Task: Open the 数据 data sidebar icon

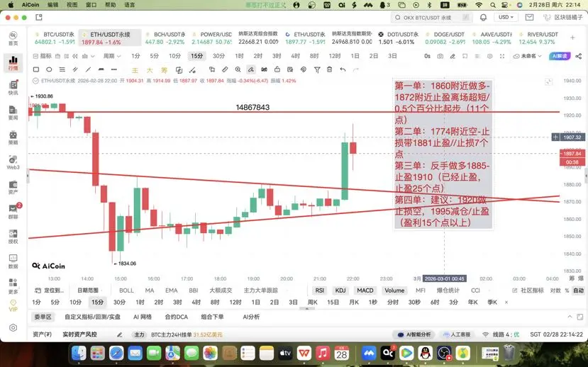Action: (x=13, y=261)
